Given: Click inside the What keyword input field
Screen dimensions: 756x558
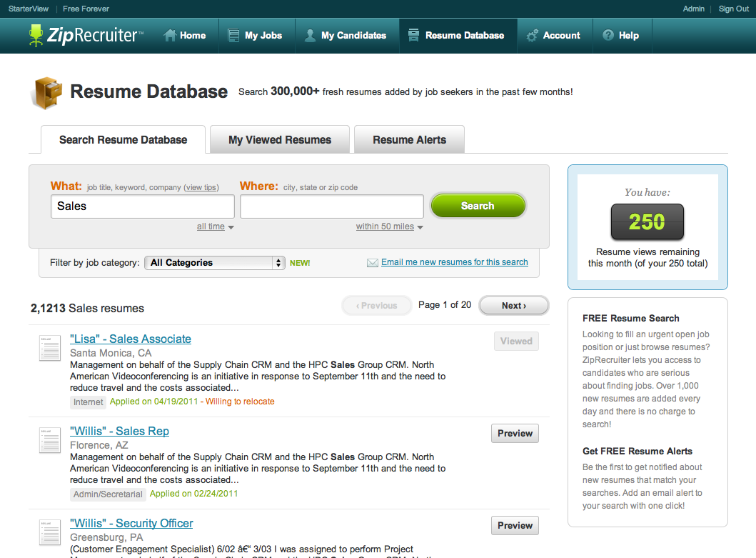Looking at the screenshot, I should 142,206.
